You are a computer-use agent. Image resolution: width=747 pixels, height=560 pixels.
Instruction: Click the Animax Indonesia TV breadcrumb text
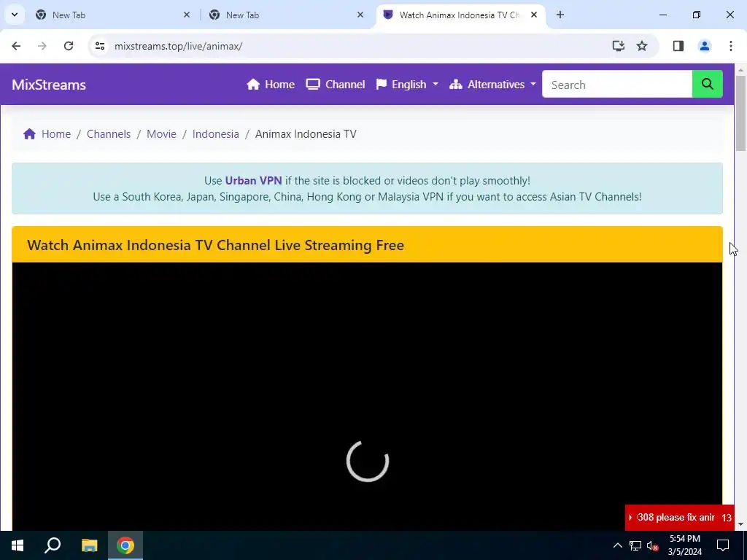[306, 134]
